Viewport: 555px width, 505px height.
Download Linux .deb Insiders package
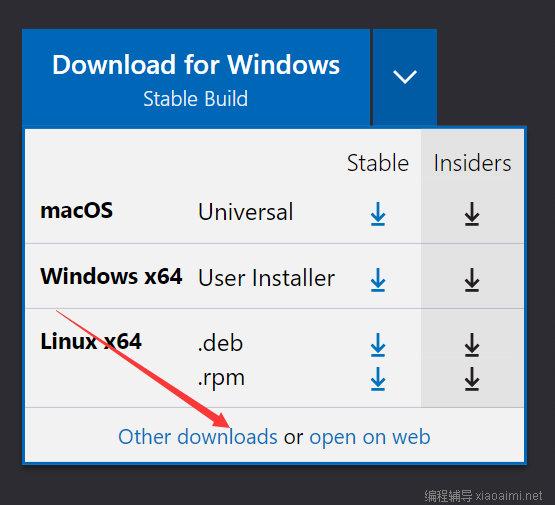tap(472, 345)
